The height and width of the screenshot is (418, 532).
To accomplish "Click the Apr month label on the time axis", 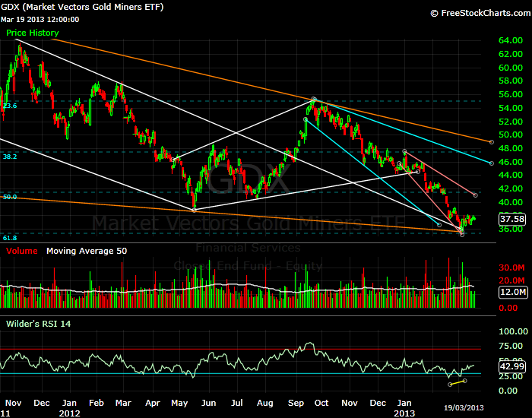I will tap(152, 404).
